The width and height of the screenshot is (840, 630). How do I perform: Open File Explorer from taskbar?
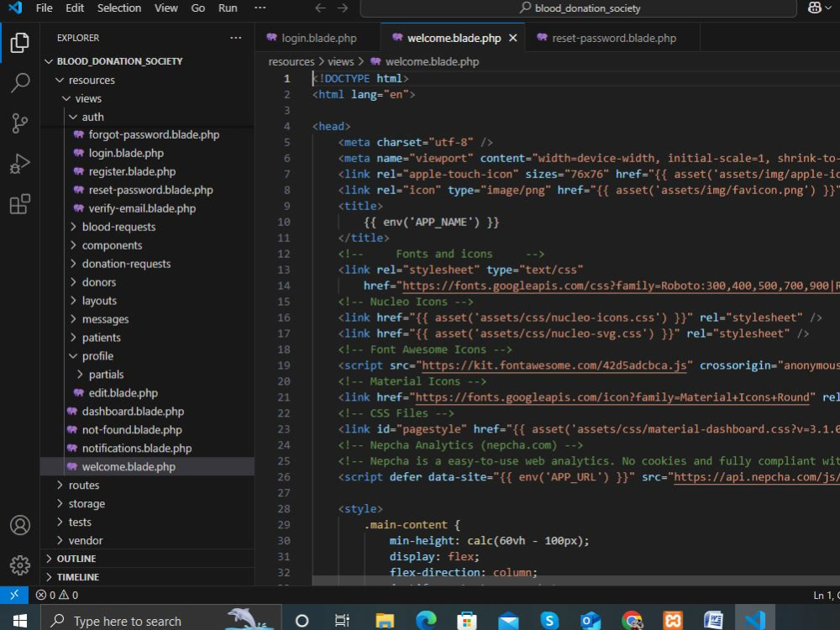tap(385, 621)
